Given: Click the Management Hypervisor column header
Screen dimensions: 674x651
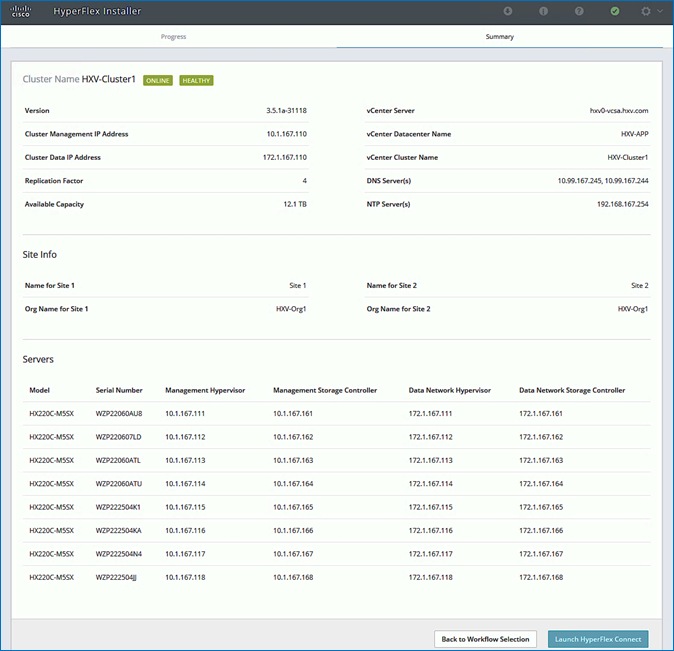Looking at the screenshot, I should (x=205, y=390).
